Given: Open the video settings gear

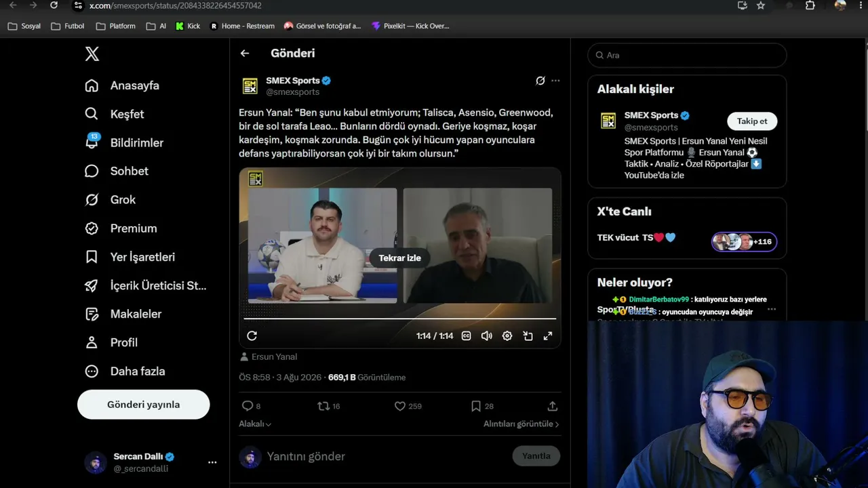Looking at the screenshot, I should [x=507, y=336].
